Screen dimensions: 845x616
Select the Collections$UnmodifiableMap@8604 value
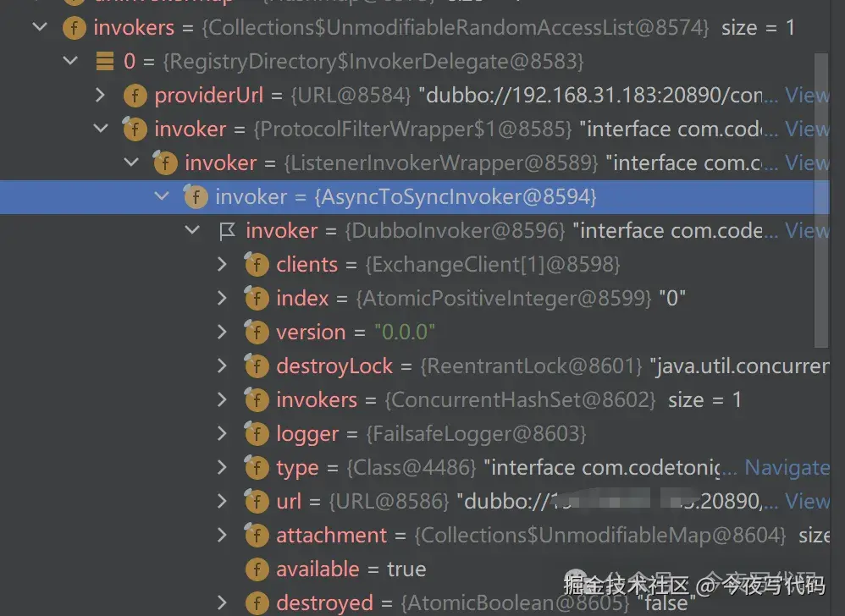click(x=599, y=536)
